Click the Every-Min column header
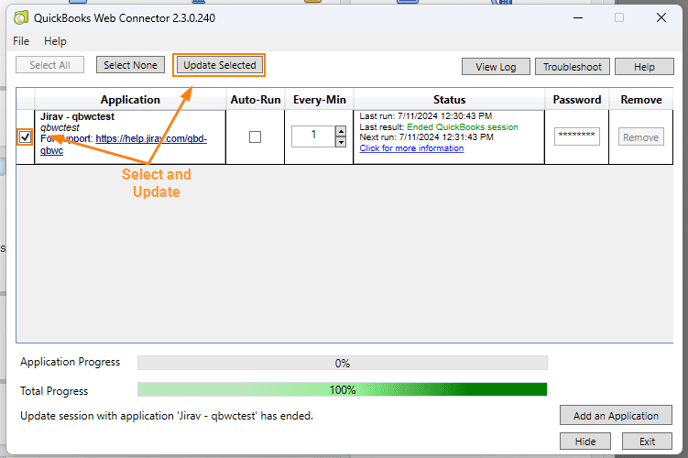 319,100
